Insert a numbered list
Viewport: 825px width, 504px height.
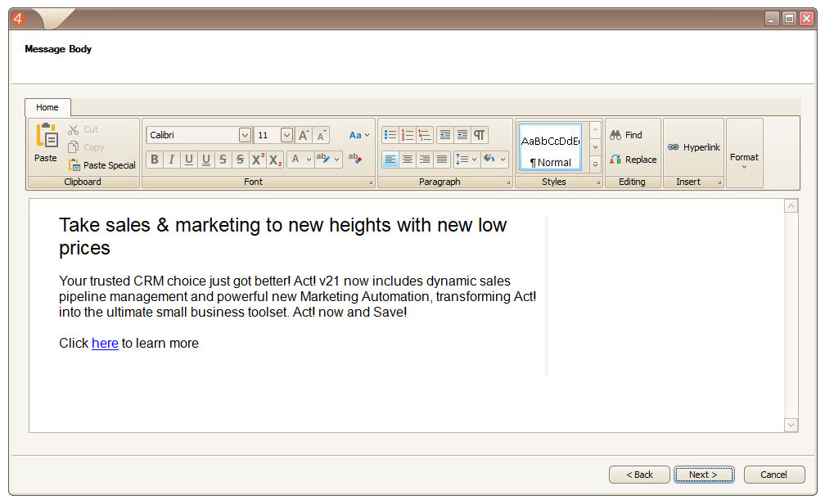point(408,135)
